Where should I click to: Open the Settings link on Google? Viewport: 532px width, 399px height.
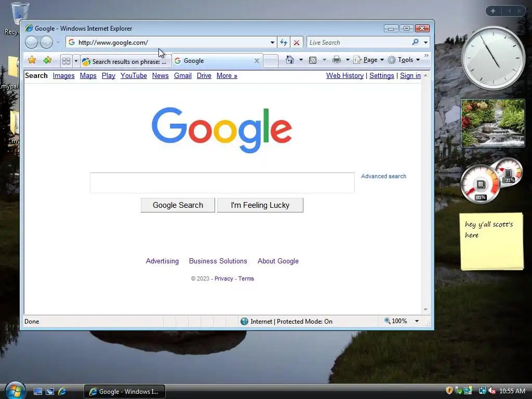[382, 76]
